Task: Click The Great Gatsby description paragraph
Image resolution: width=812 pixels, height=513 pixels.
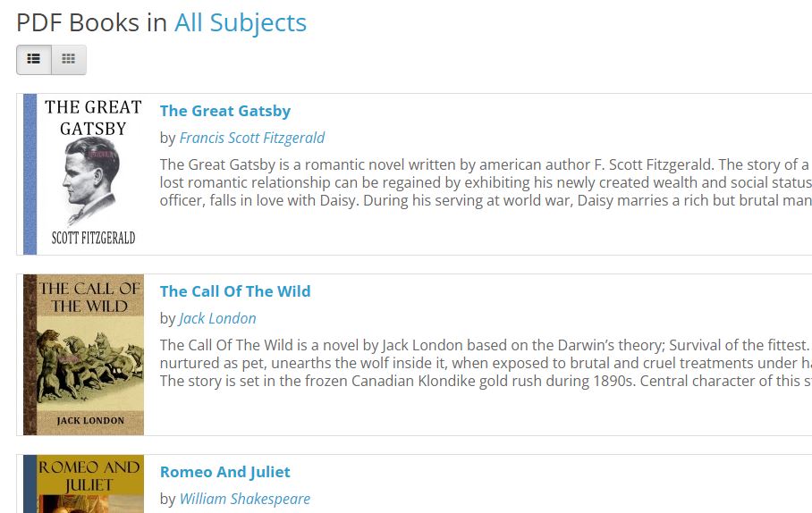Action: pyautogui.click(x=486, y=182)
